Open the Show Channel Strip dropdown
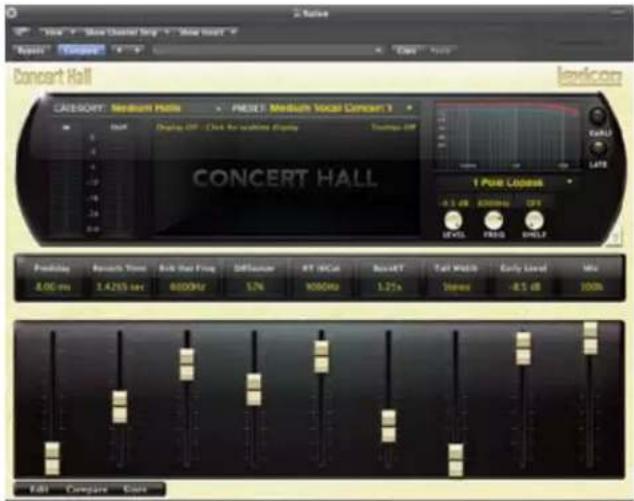Image resolution: width=634 pixels, height=501 pixels. (x=127, y=32)
